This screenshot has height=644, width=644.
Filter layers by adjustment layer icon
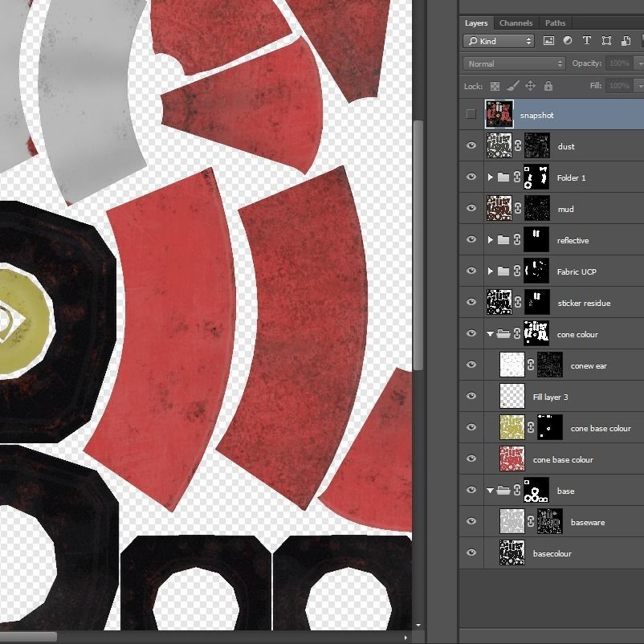568,41
